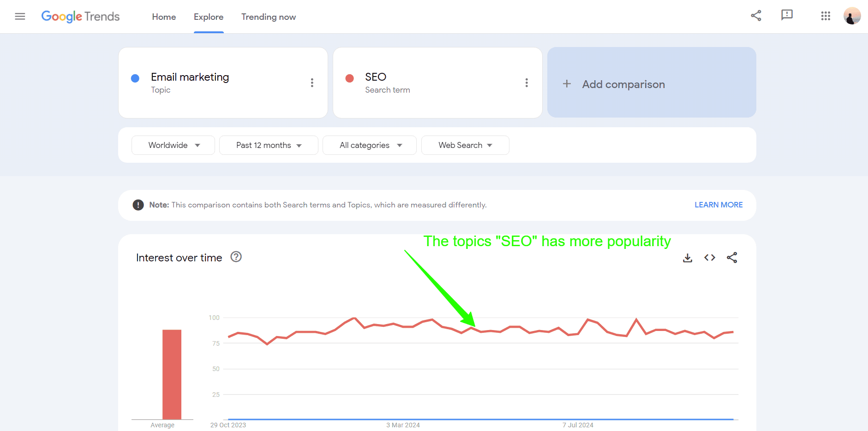Expand the Worldwide region dropdown

pos(173,145)
